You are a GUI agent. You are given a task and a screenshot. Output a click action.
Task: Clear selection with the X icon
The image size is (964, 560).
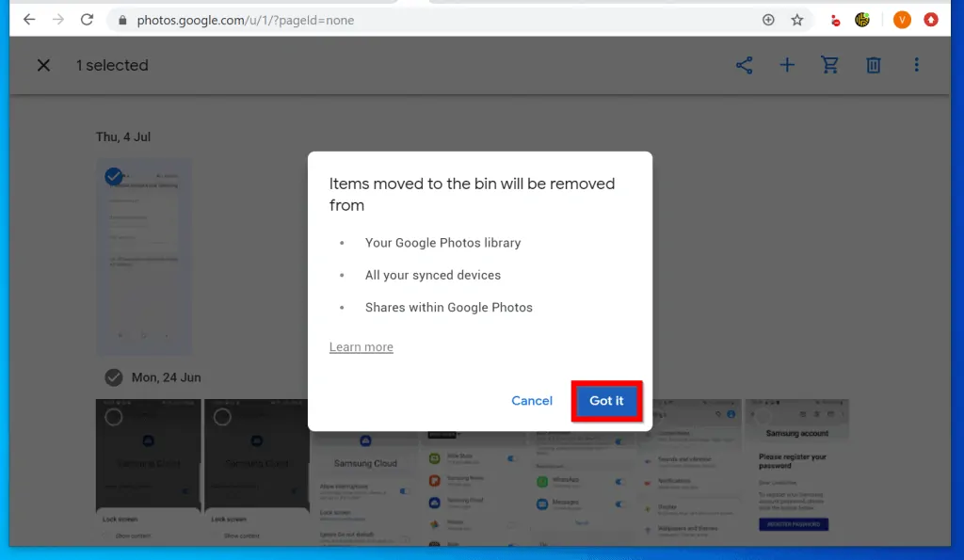43,65
